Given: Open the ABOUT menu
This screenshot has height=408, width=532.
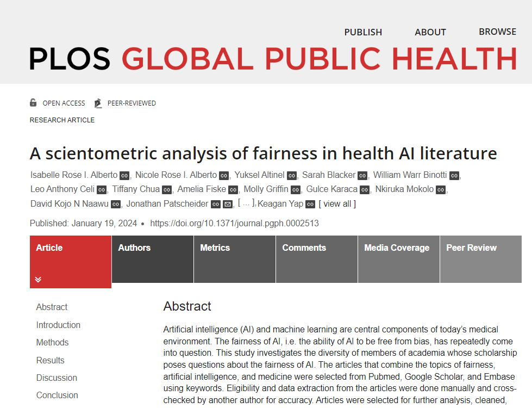Looking at the screenshot, I should coord(430,32).
